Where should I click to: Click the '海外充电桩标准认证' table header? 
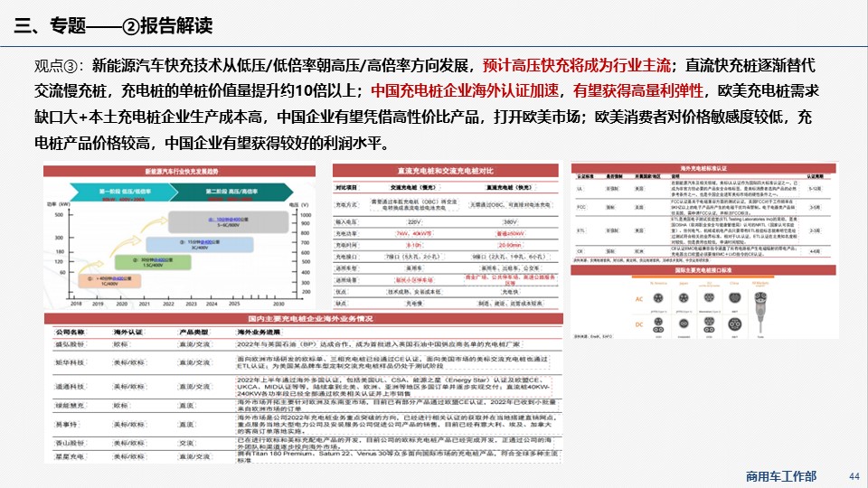(x=703, y=168)
